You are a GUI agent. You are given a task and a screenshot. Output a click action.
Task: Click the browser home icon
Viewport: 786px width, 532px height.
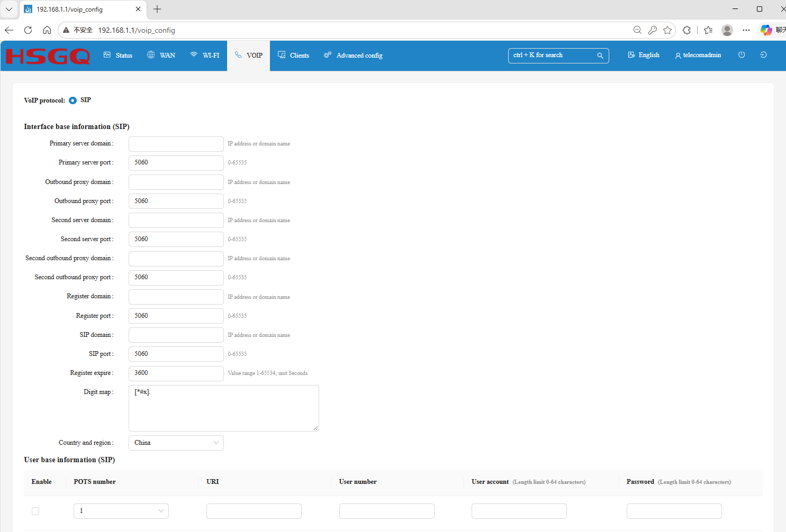[47, 30]
